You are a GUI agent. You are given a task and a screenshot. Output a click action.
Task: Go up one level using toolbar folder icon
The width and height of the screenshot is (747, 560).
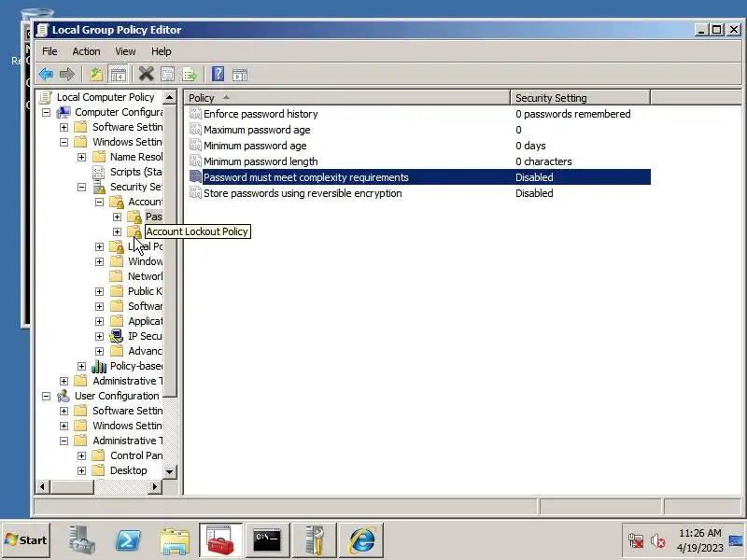click(96, 75)
